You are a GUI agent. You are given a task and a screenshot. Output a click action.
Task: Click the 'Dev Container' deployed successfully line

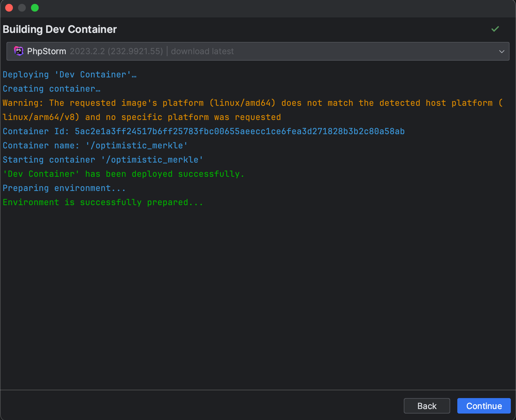(124, 174)
